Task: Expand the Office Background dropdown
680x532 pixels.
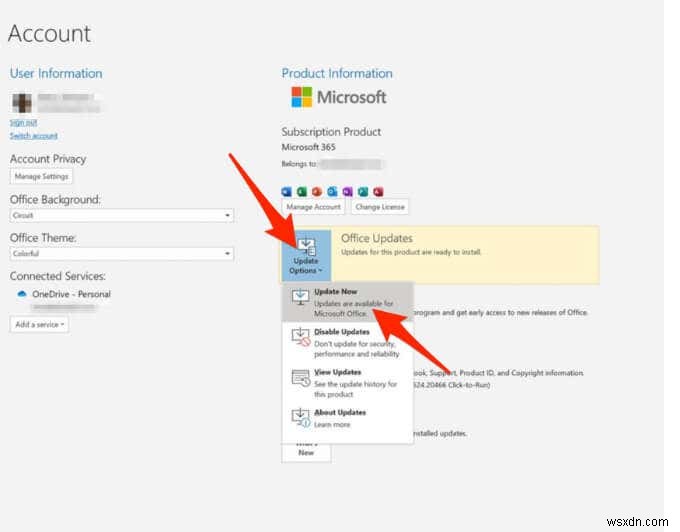Action: [122, 215]
